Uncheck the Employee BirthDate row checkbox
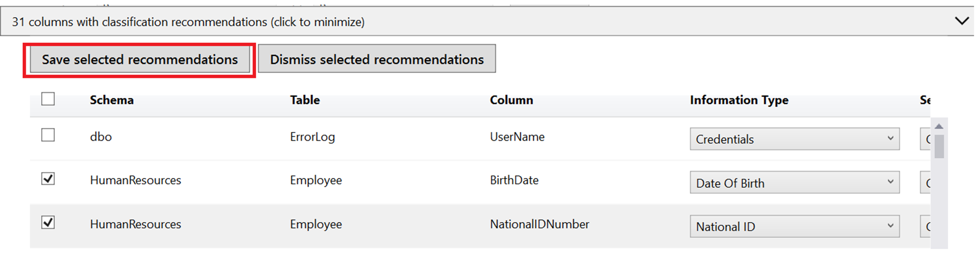This screenshot has height=277, width=980. [48, 179]
